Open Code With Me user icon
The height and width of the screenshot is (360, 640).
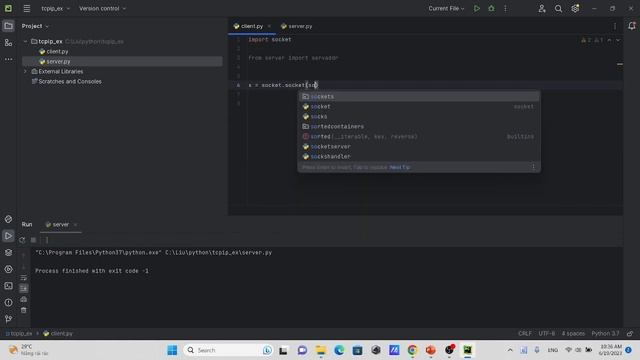[x=542, y=8]
